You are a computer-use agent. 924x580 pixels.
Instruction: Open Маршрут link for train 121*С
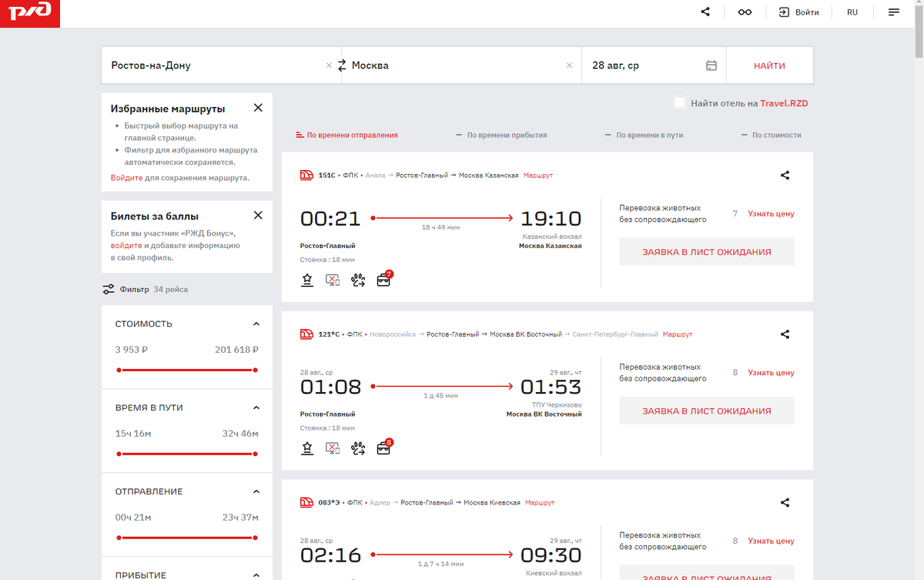pyautogui.click(x=678, y=334)
